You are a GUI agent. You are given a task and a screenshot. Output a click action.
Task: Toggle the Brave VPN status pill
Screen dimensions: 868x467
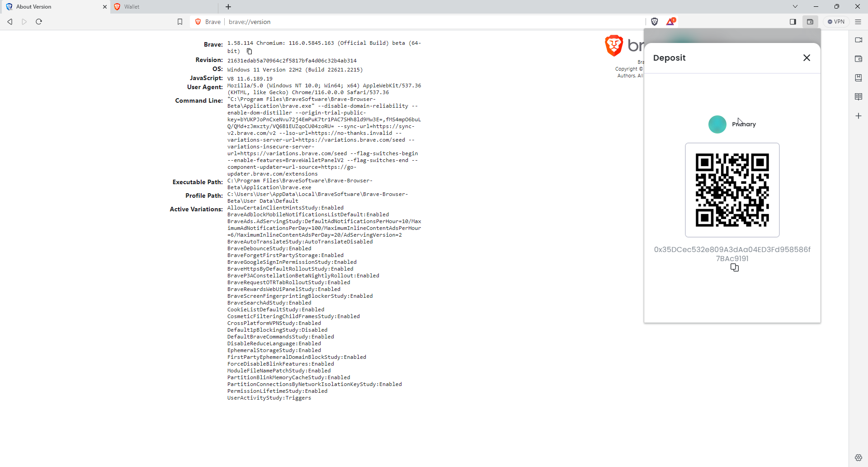click(836, 21)
